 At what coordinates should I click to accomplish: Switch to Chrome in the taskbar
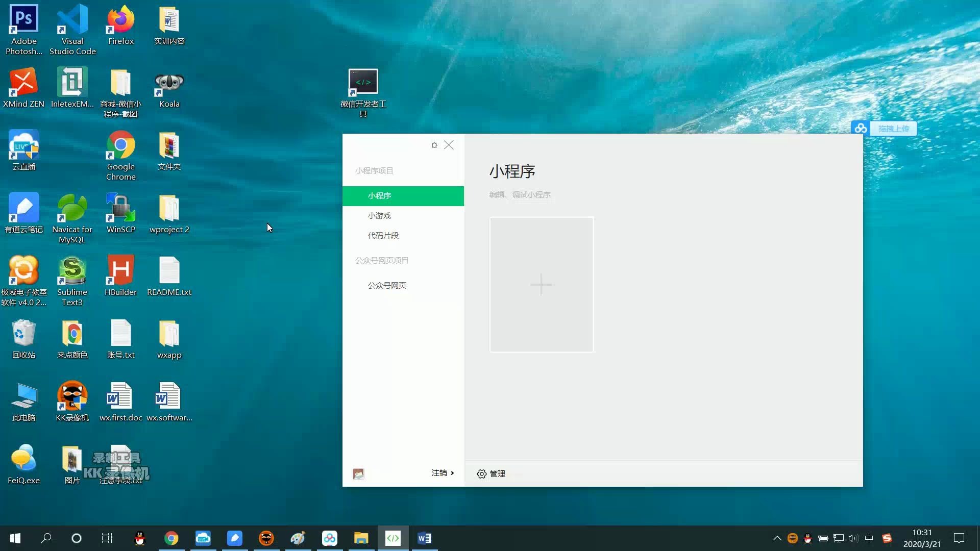(x=171, y=538)
